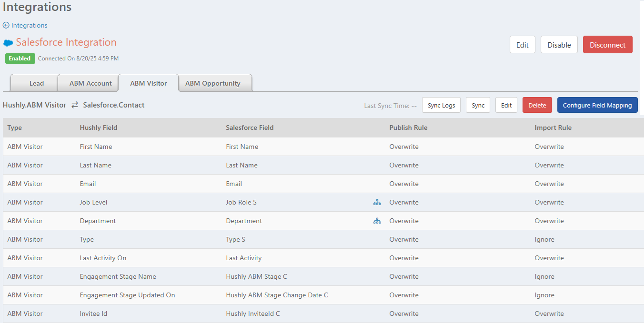
Task: Click the Salesforce cloud logo icon
Action: [8, 43]
